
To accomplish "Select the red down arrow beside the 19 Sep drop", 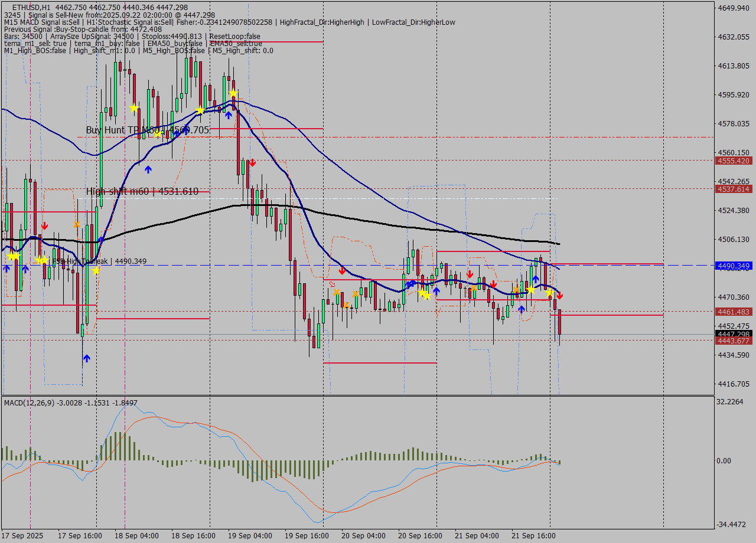I will [x=252, y=162].
